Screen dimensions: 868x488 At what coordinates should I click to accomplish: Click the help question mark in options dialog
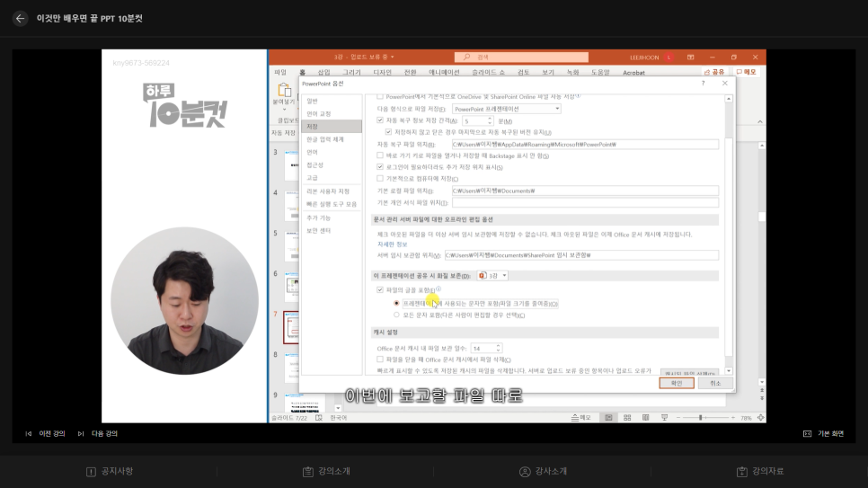(x=703, y=83)
